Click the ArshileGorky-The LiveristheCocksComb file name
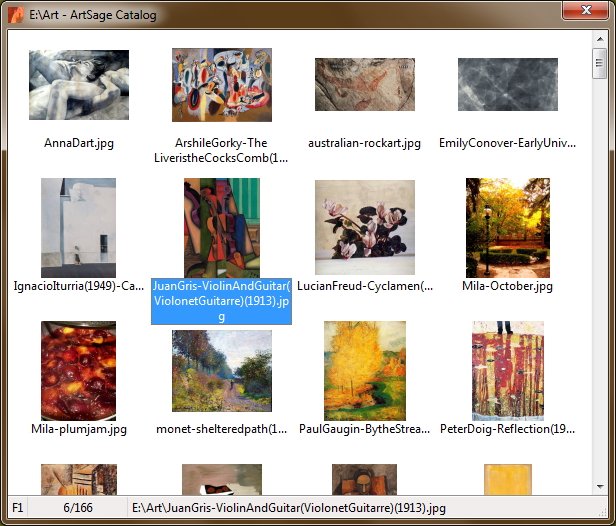616x526 pixels. click(221, 150)
